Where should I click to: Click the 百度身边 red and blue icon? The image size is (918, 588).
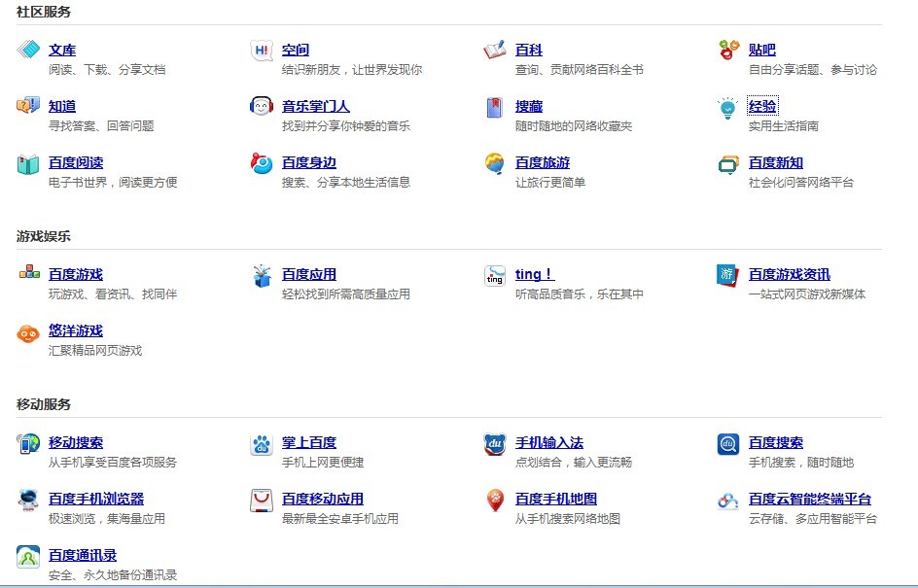262,163
